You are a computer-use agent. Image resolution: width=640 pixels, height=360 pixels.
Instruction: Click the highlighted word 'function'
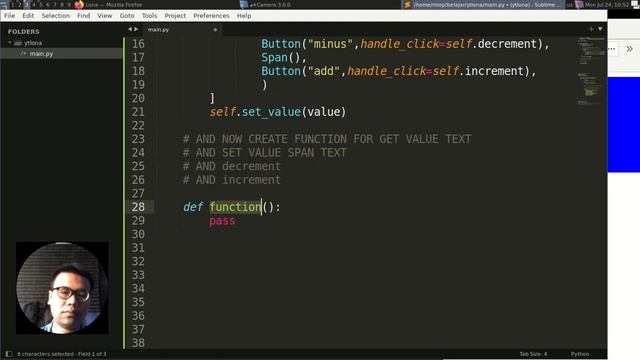[x=235, y=207]
